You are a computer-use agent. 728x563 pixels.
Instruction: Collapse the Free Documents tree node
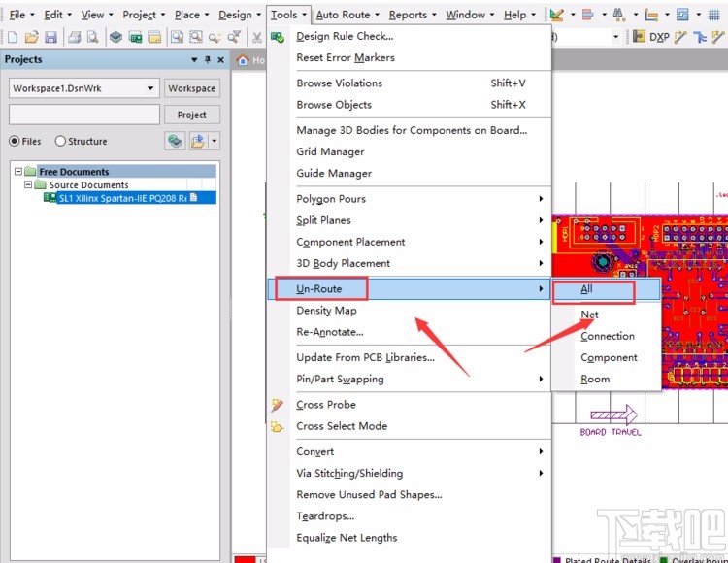[x=18, y=172]
